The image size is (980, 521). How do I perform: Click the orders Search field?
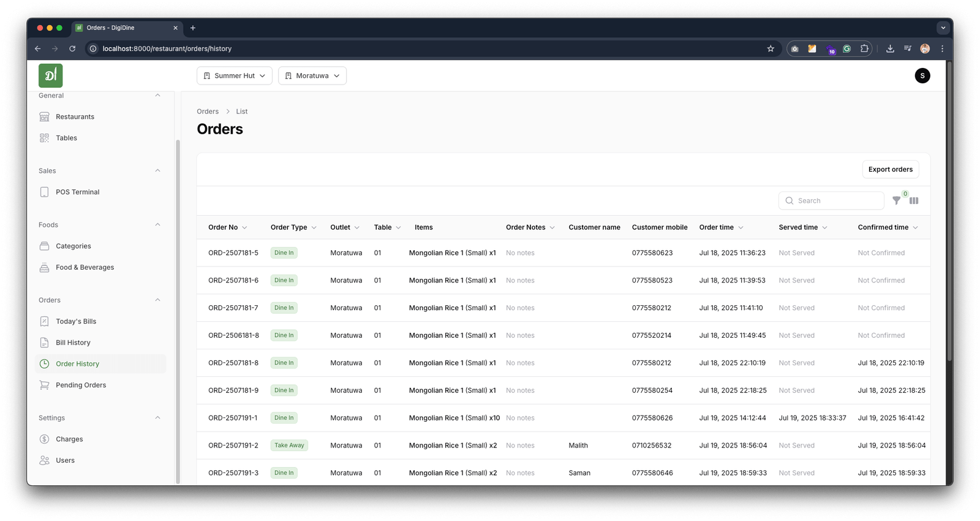(x=831, y=200)
